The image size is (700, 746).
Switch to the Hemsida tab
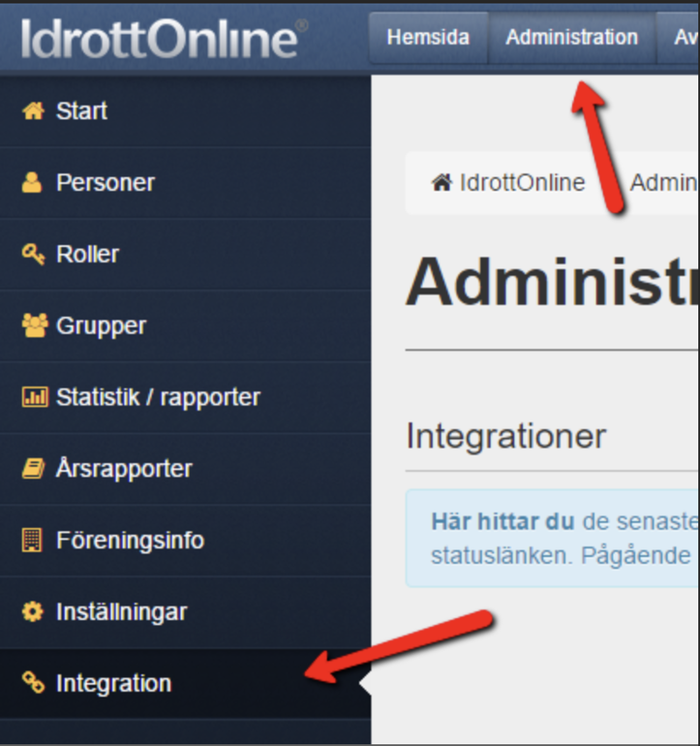(428, 38)
